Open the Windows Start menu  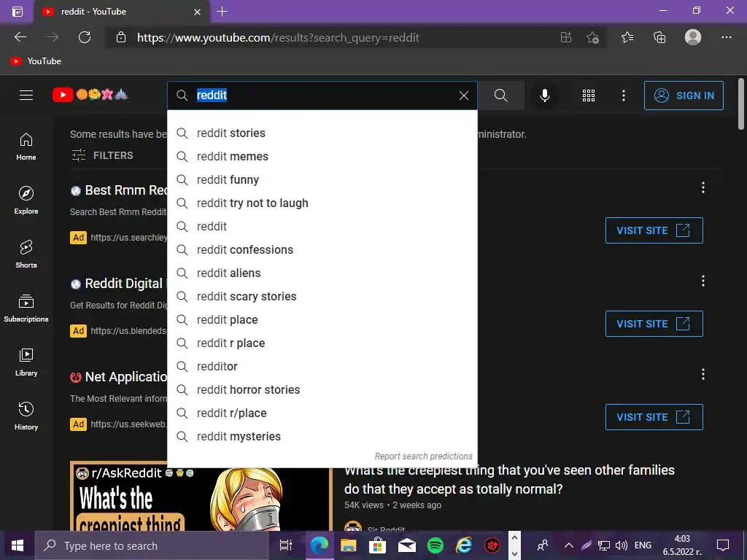(18, 545)
